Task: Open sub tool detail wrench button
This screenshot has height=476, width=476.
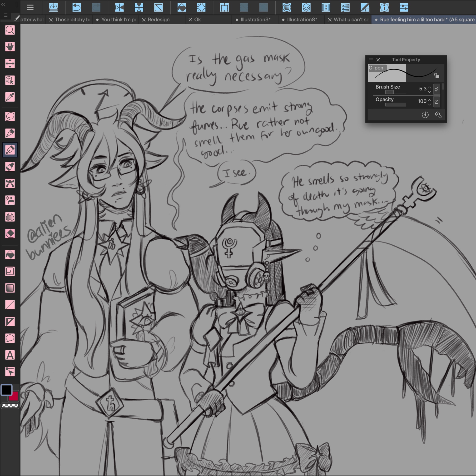Action: coord(438,115)
